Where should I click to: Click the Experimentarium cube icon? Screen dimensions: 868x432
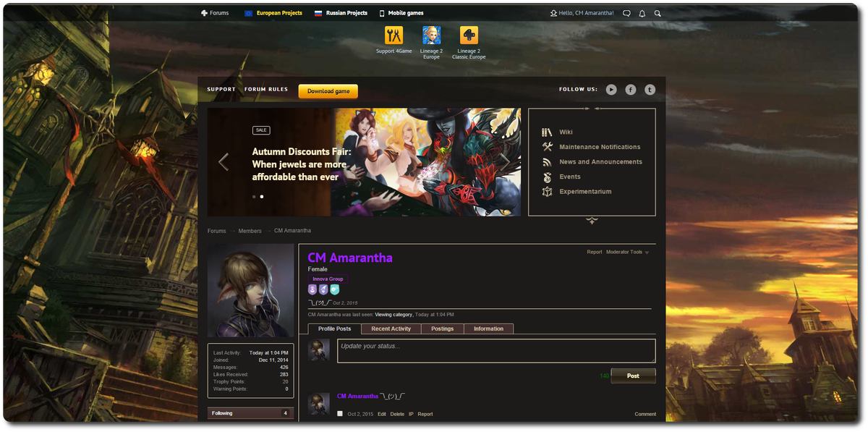[x=547, y=192]
